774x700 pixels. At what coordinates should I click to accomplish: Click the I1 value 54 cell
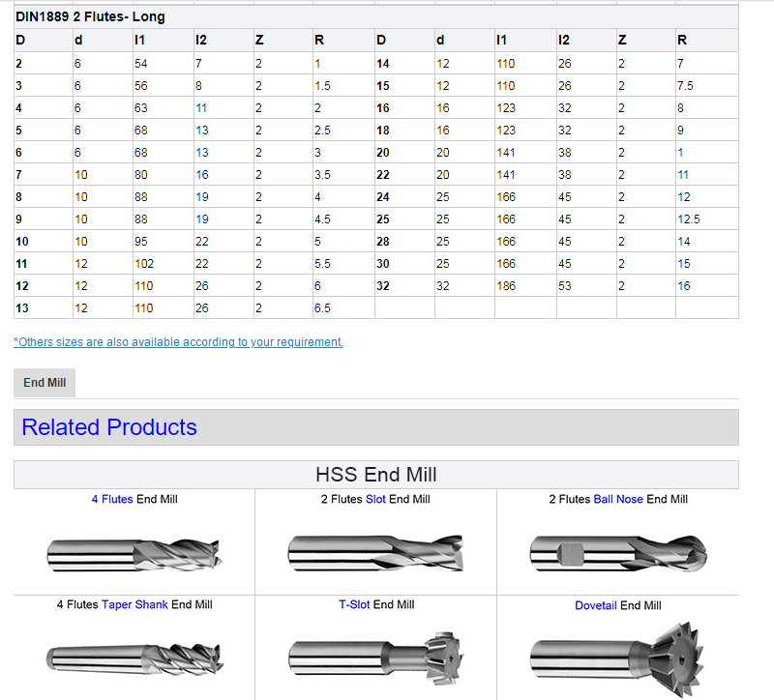163,63
